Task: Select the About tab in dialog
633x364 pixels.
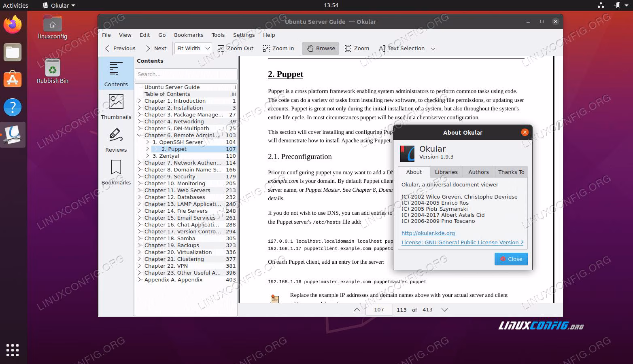Action: click(414, 172)
